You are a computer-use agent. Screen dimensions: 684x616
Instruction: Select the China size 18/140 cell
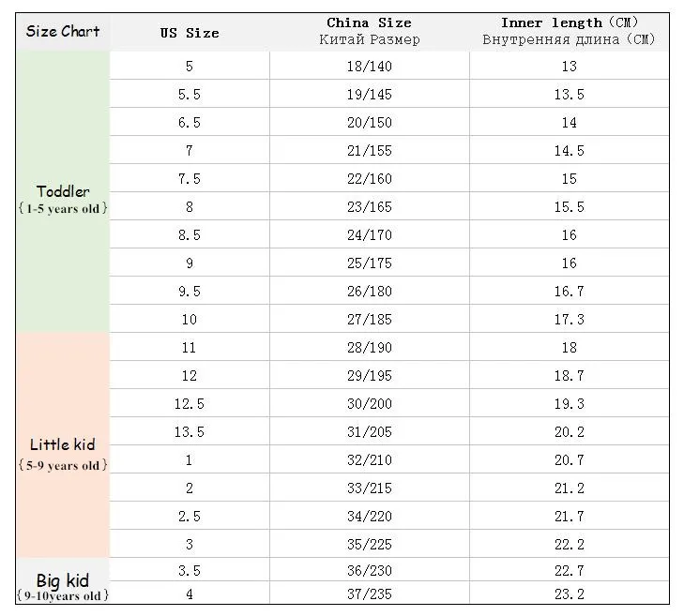(369, 67)
